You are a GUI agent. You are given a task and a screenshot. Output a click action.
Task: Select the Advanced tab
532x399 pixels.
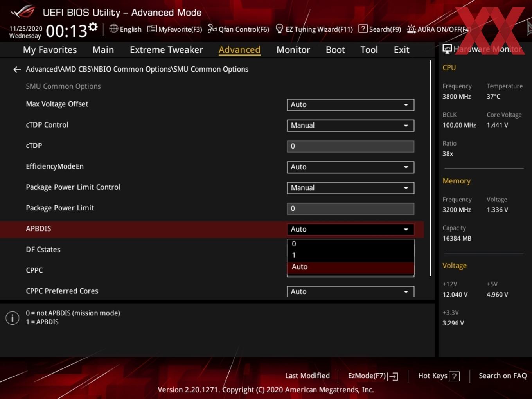point(239,50)
